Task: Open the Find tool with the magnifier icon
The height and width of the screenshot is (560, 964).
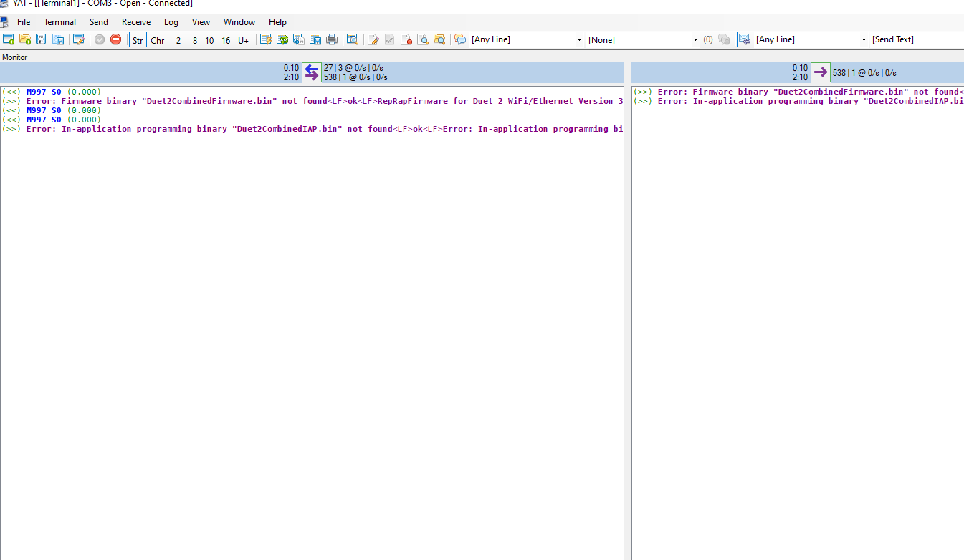Action: (x=352, y=39)
